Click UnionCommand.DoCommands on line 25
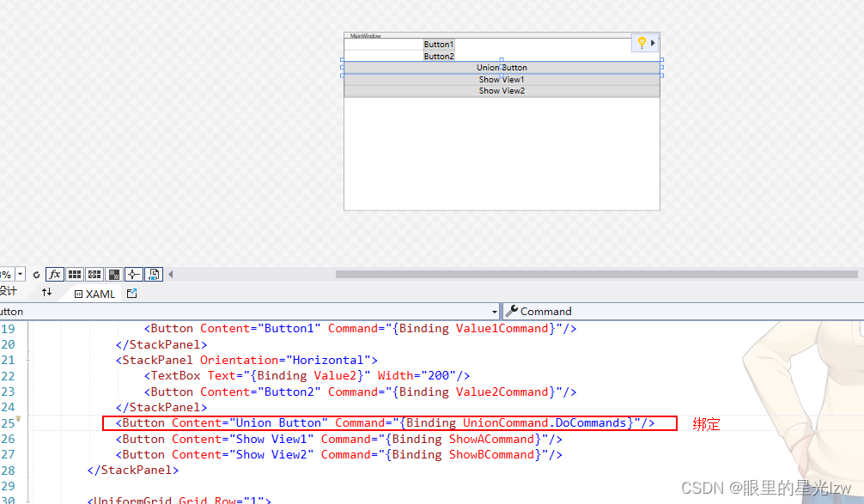 545,423
